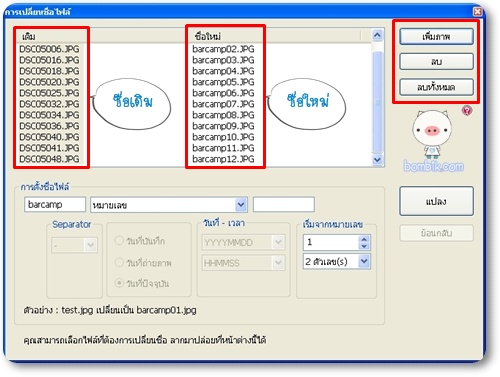
Task: Click the new name barcamp12.JPG
Action: coord(223,159)
